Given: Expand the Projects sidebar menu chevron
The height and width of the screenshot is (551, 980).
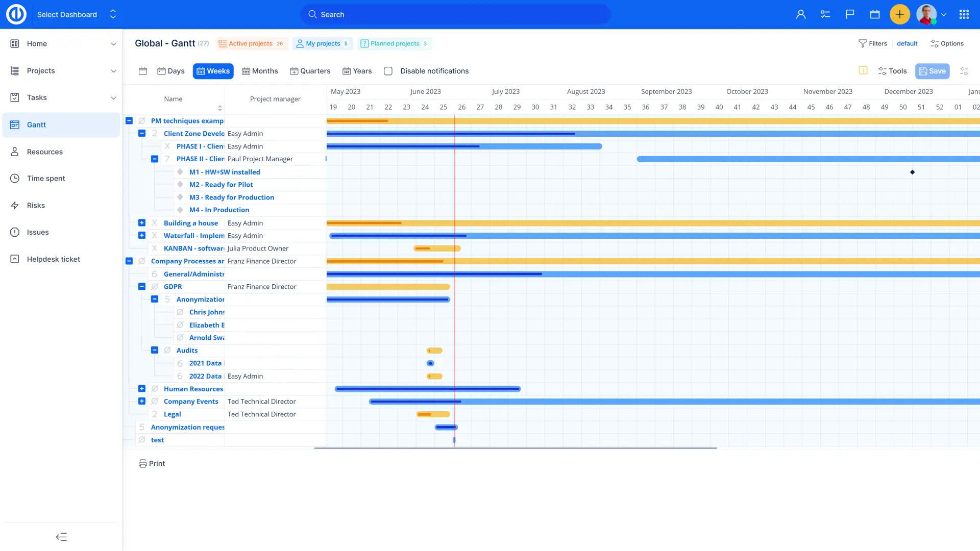Looking at the screenshot, I should tap(113, 71).
